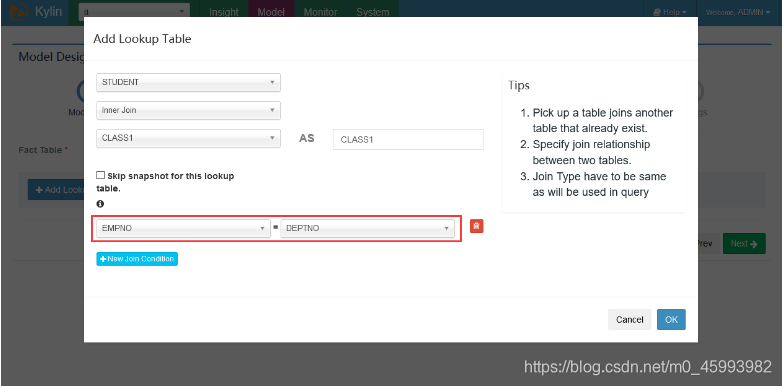Click the New Join Condition button
Screen dimensions: 782x386
click(x=137, y=259)
